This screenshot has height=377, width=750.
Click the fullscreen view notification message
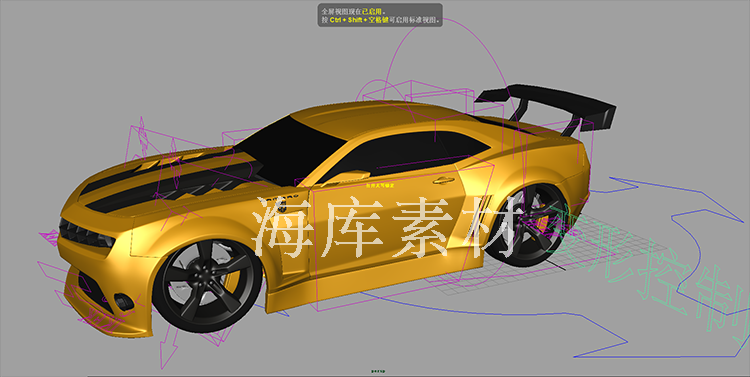[x=380, y=15]
